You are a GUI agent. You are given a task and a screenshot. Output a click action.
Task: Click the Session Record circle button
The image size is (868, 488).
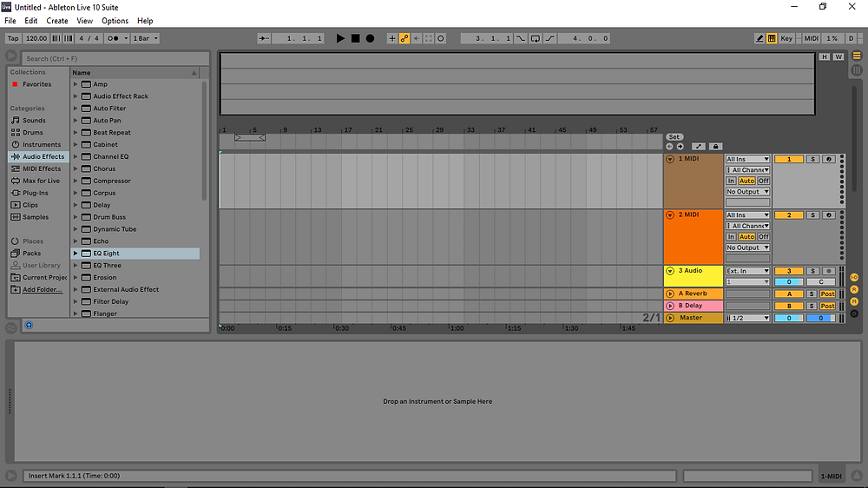pos(441,38)
